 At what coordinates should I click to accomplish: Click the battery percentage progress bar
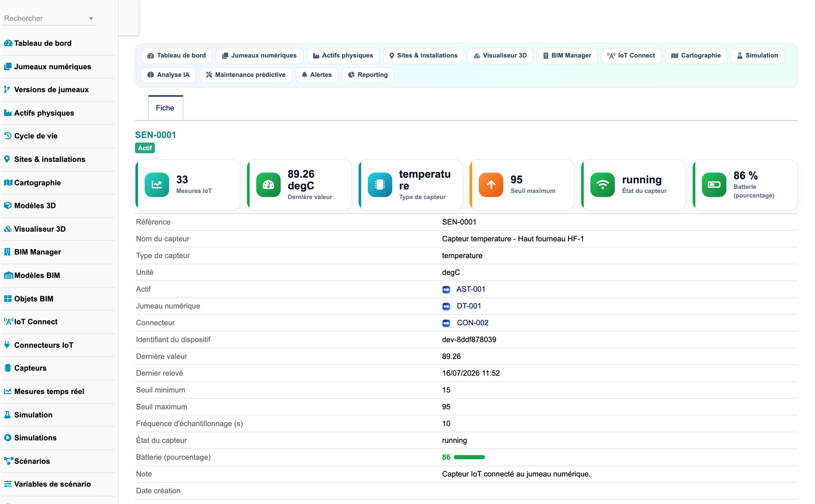click(469, 457)
